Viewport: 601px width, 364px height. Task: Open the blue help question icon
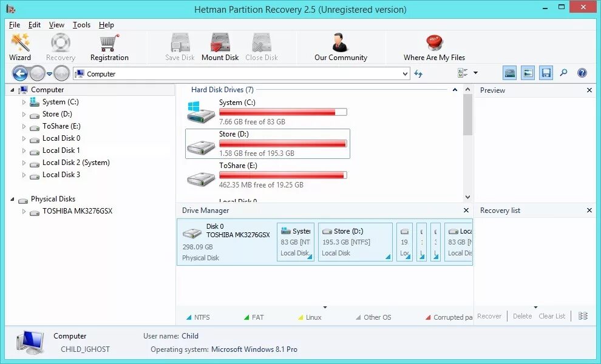(x=582, y=73)
